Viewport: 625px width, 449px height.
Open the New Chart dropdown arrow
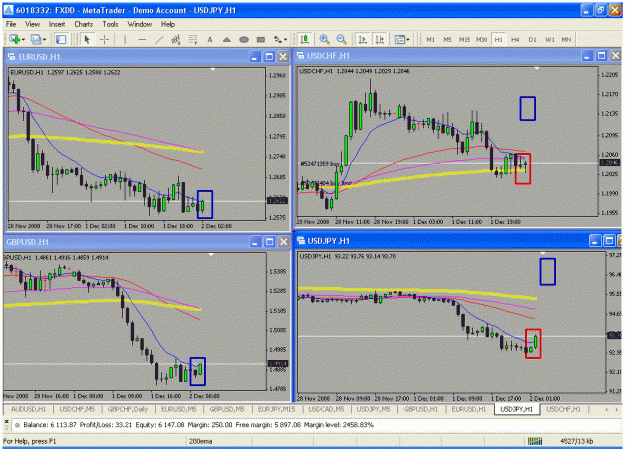(23, 39)
